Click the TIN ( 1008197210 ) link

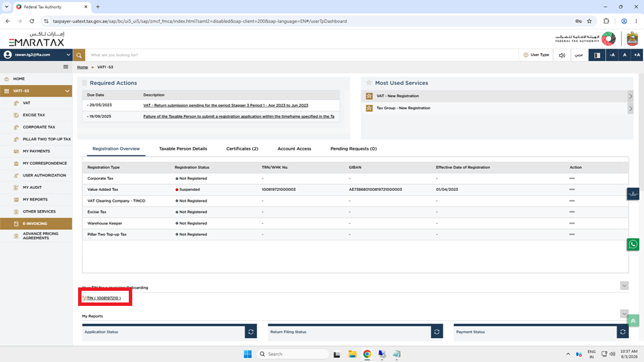tap(103, 298)
